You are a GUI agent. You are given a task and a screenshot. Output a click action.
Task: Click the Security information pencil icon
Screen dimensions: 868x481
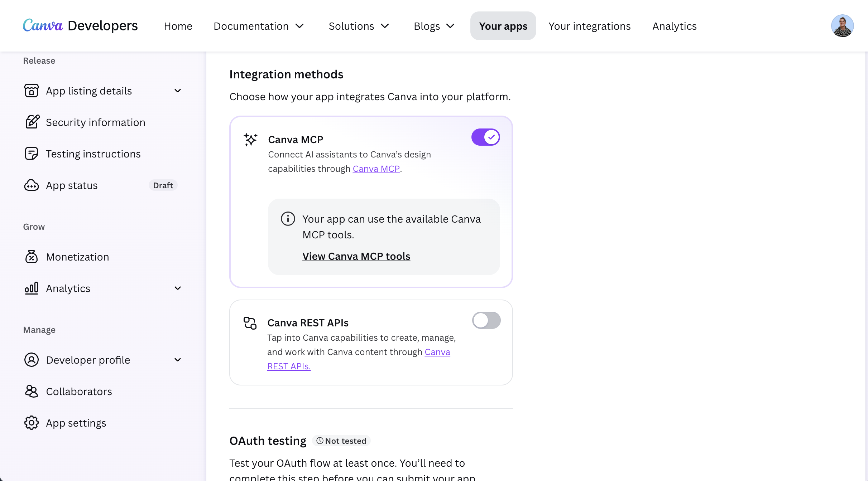pos(32,122)
